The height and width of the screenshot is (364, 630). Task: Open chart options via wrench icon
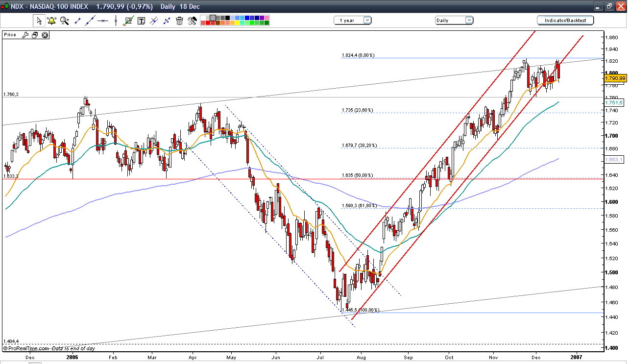pyautogui.click(x=192, y=21)
